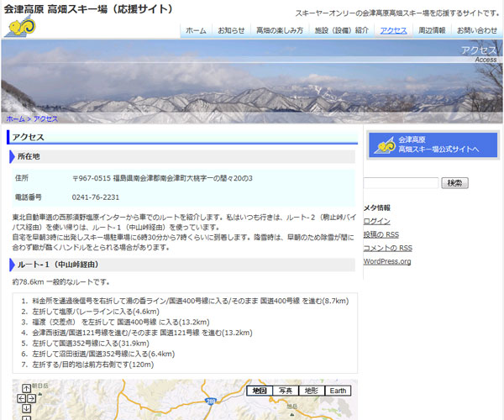Pan the map left with the arrow

(x=21, y=398)
